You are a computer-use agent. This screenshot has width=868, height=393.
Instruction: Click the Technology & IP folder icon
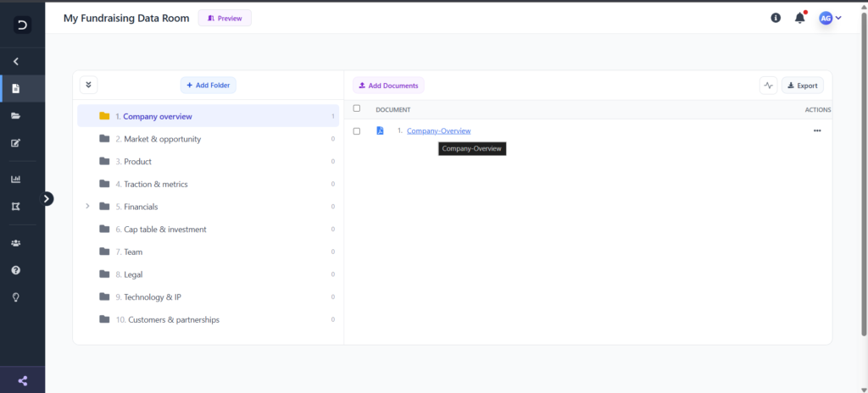[104, 296]
